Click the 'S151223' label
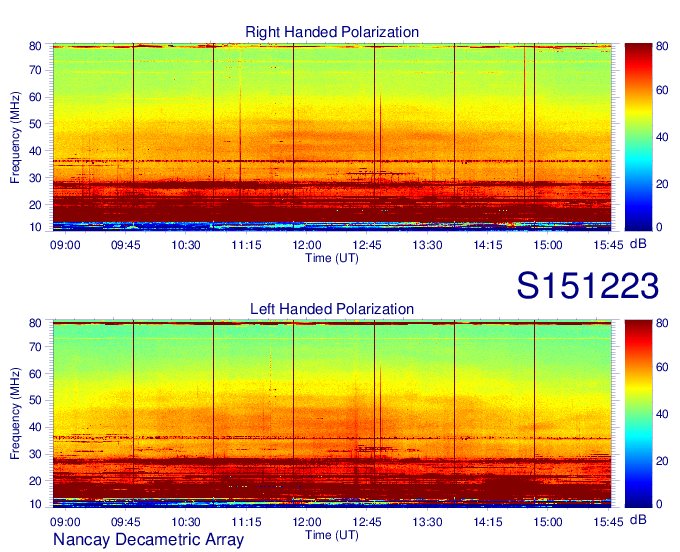The height and width of the screenshot is (552, 680). pos(588,286)
